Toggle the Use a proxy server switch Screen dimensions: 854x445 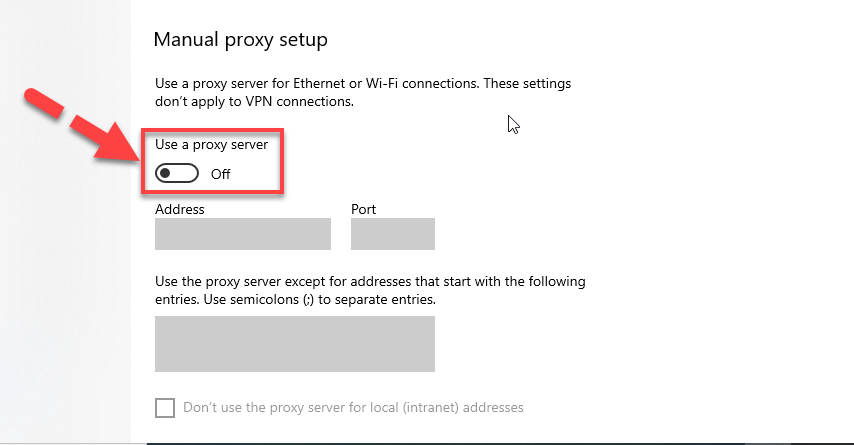click(177, 174)
